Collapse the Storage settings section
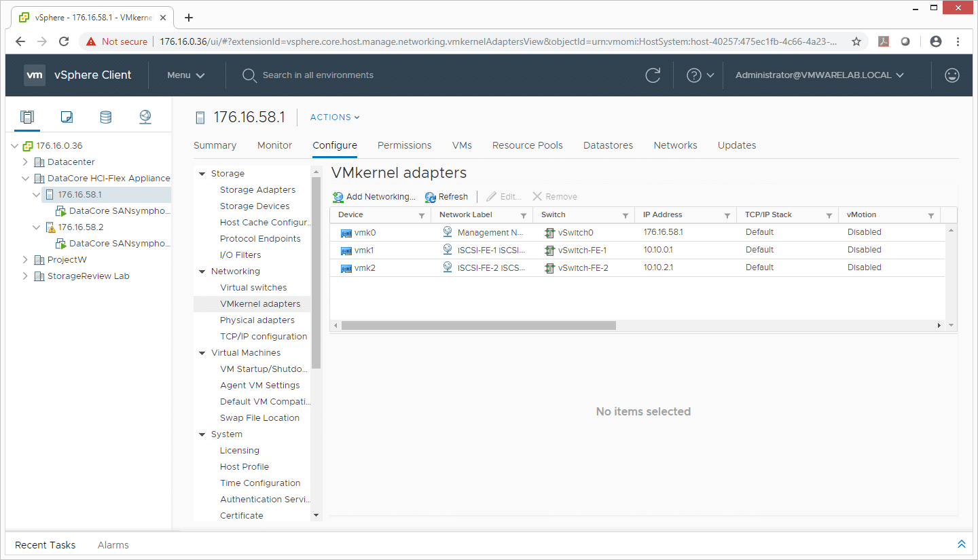This screenshot has height=560, width=978. pos(202,174)
